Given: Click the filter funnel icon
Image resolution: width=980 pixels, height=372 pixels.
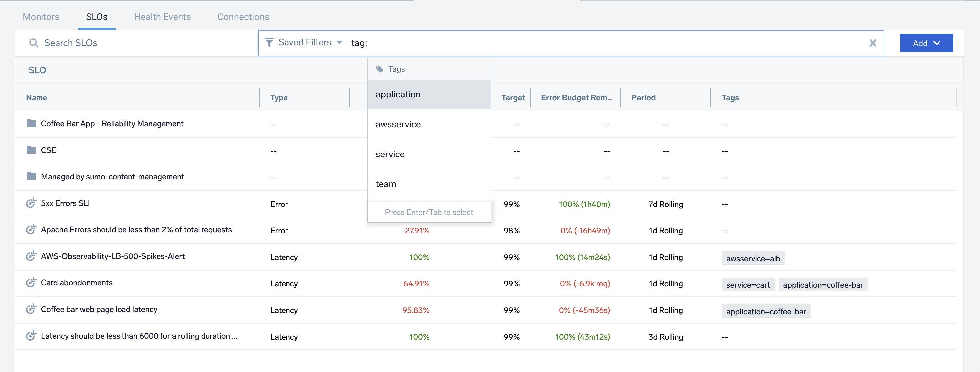Looking at the screenshot, I should [269, 42].
